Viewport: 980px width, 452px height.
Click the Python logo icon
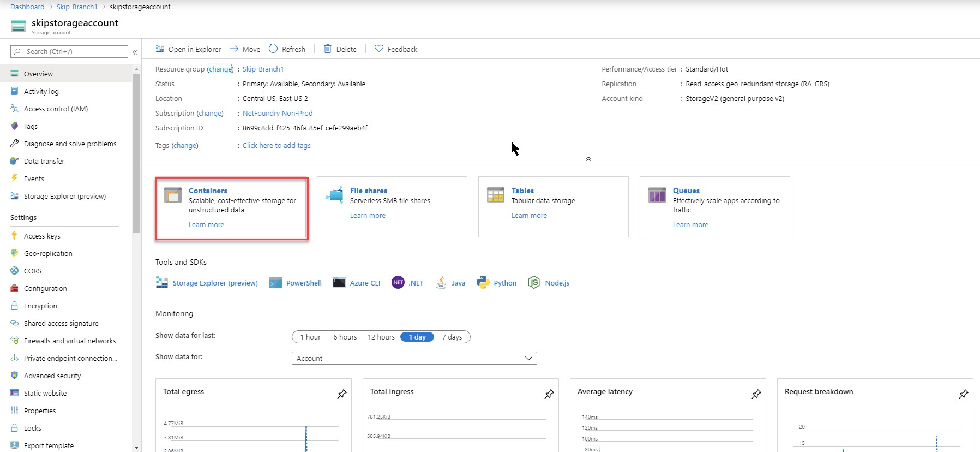click(483, 282)
